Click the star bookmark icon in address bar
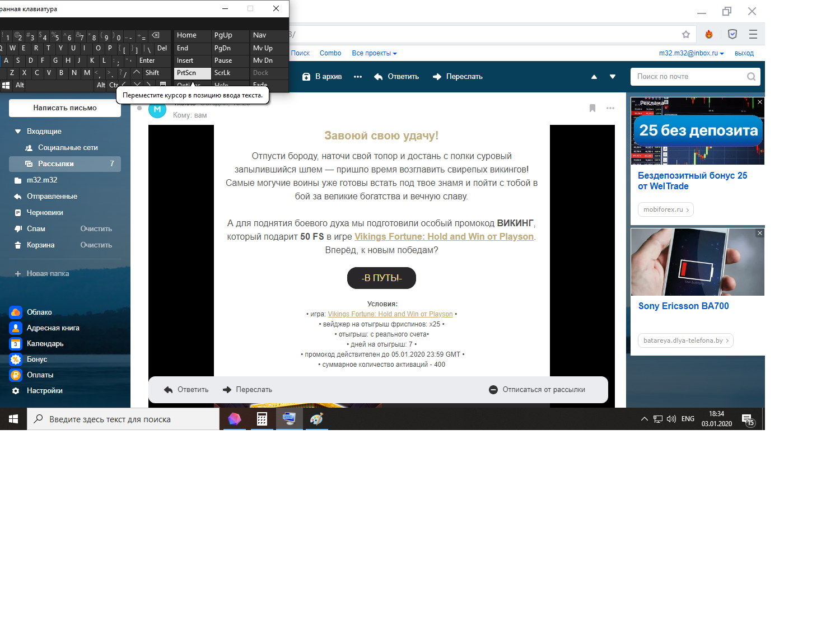This screenshot has height=630, width=840. [686, 34]
